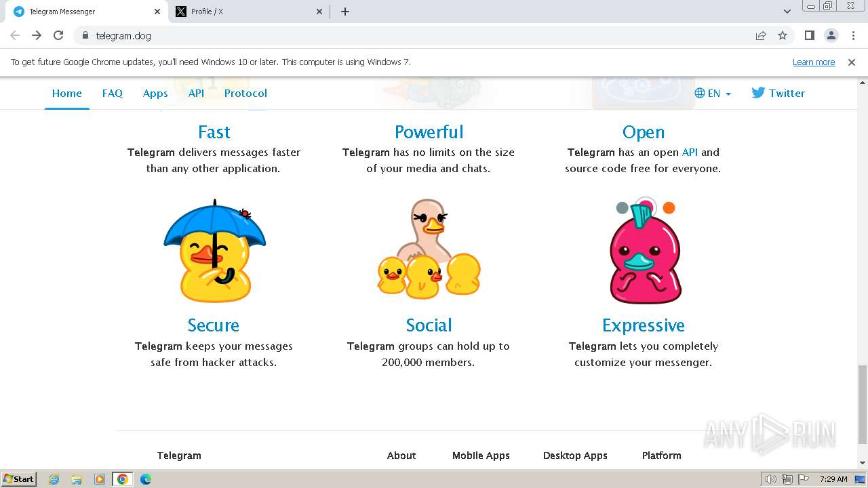The image size is (868, 488).
Task: Open the Mobile Apps footer link
Action: point(481,455)
